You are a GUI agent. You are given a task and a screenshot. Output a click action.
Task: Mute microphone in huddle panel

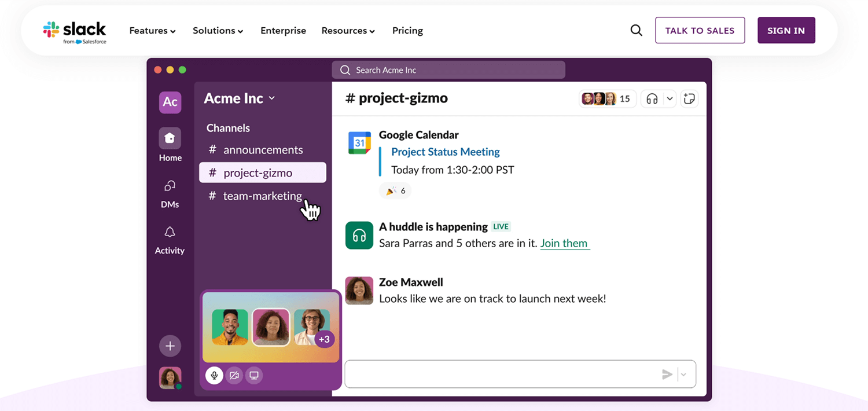tap(214, 376)
